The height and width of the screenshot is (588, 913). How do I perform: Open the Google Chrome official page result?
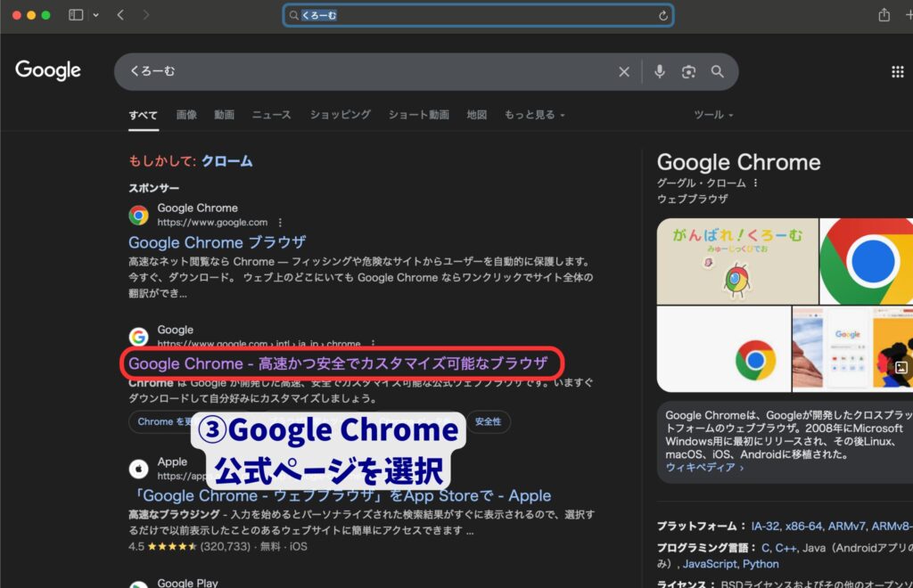(x=338, y=363)
